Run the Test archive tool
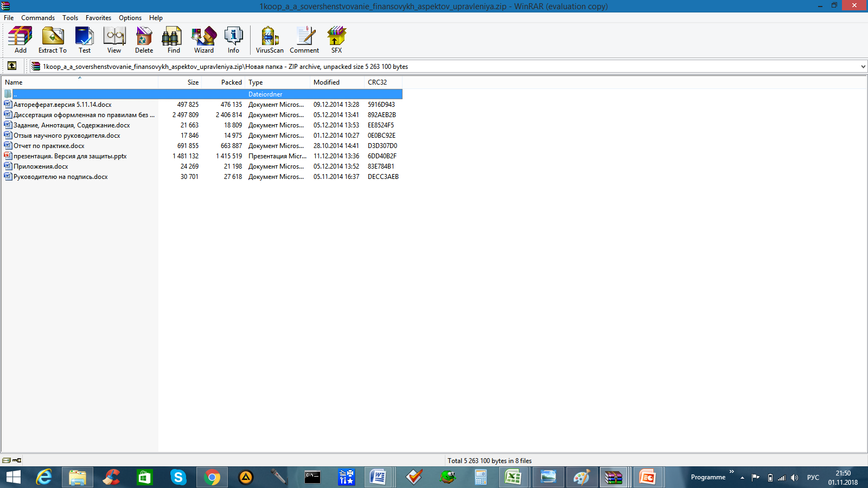Image resolution: width=868 pixels, height=488 pixels. (x=85, y=40)
